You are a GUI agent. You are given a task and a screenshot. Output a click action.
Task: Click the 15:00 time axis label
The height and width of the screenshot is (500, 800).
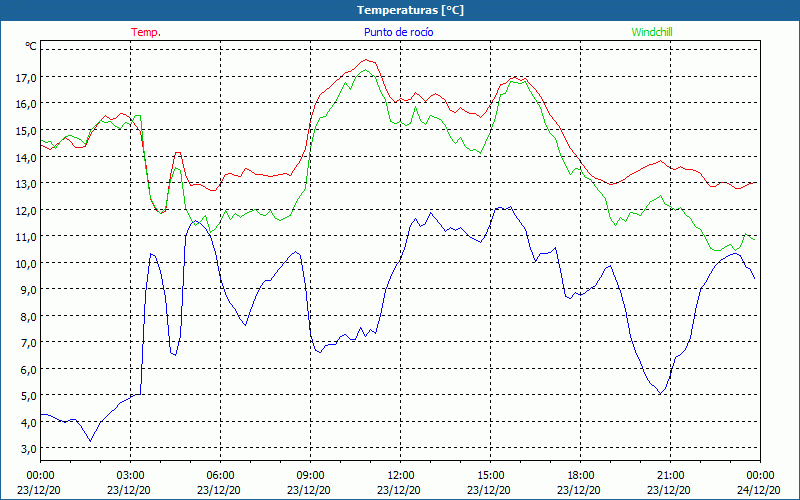(x=490, y=476)
